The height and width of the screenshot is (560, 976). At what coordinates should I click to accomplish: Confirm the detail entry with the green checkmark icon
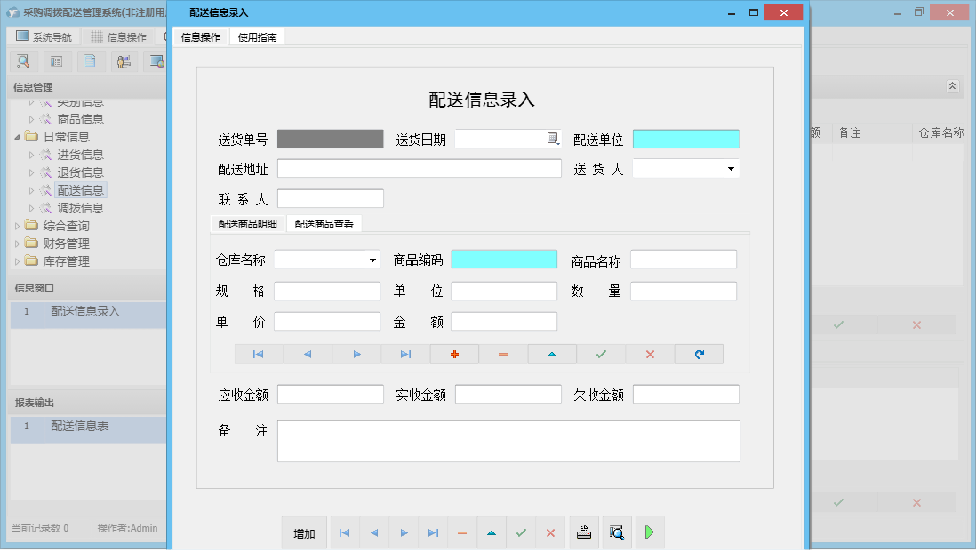click(x=601, y=354)
